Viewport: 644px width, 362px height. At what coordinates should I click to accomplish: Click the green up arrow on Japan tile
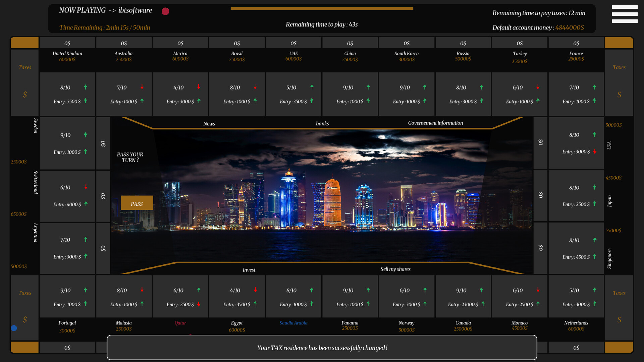tap(594, 187)
